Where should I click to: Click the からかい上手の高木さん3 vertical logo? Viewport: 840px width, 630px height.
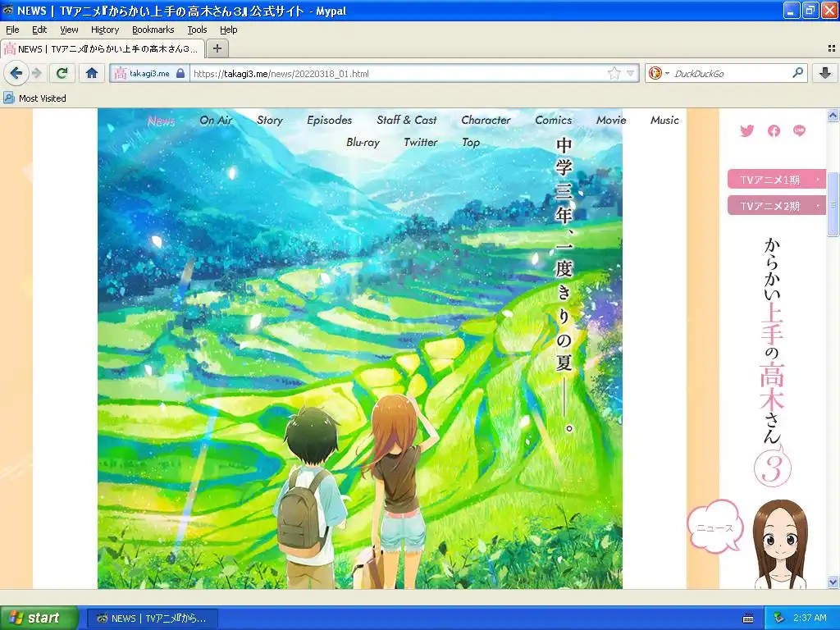click(773, 362)
